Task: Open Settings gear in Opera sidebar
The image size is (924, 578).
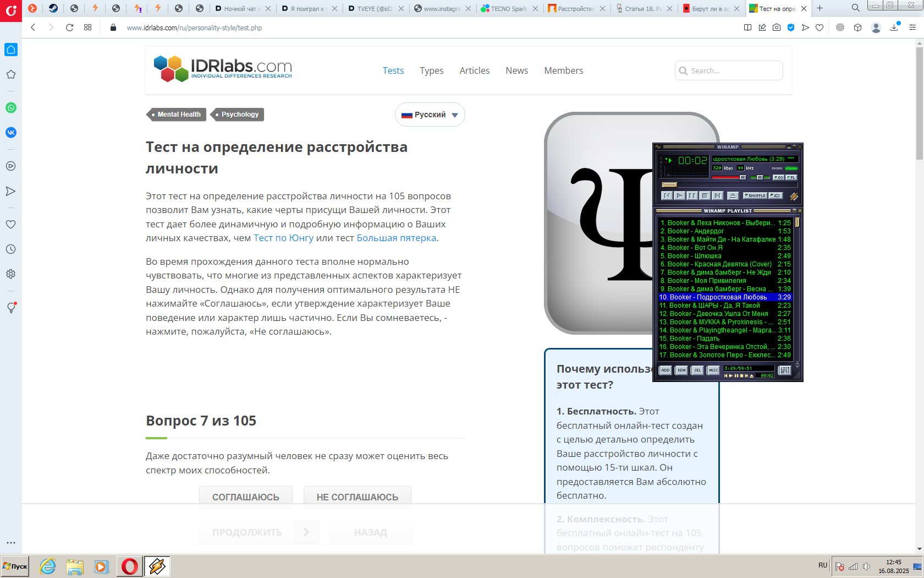Action: tap(11, 274)
